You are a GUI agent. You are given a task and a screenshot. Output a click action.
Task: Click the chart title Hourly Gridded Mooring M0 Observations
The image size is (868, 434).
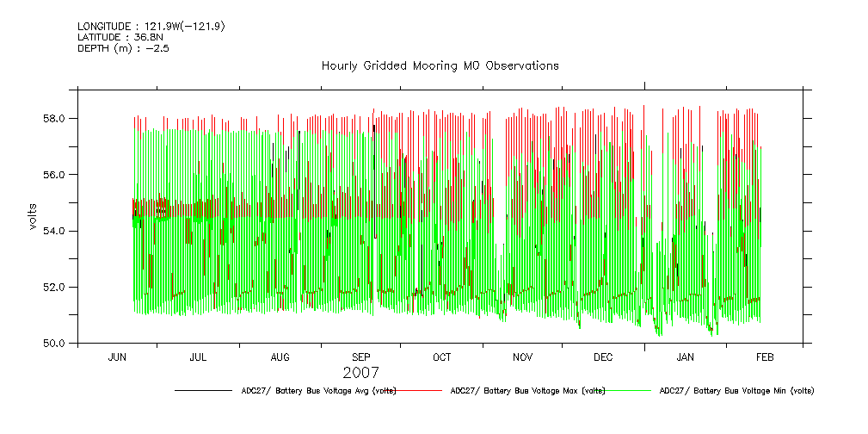tap(440, 65)
